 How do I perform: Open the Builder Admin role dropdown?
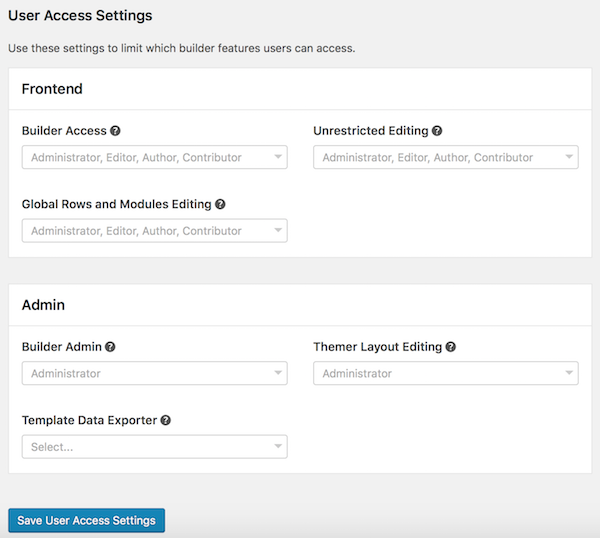[x=155, y=373]
